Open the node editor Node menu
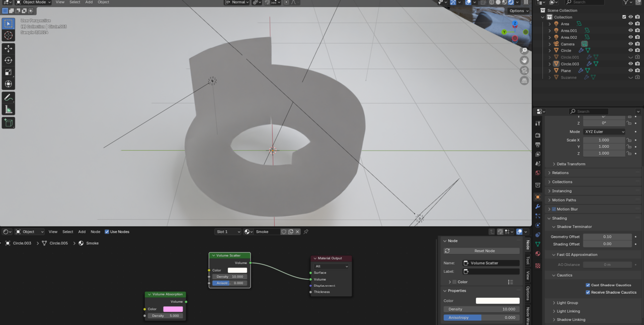This screenshot has width=644, height=325. (95, 232)
